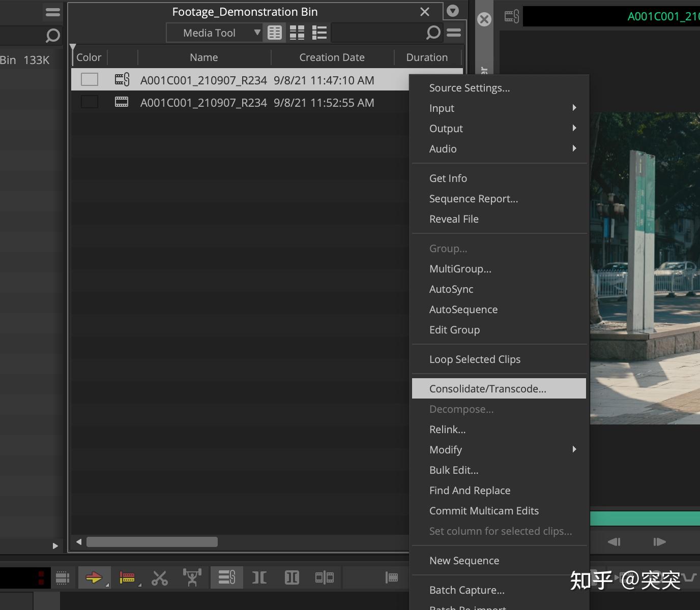This screenshot has width=700, height=610.
Task: Select Relink... in the context menu
Action: (x=448, y=430)
